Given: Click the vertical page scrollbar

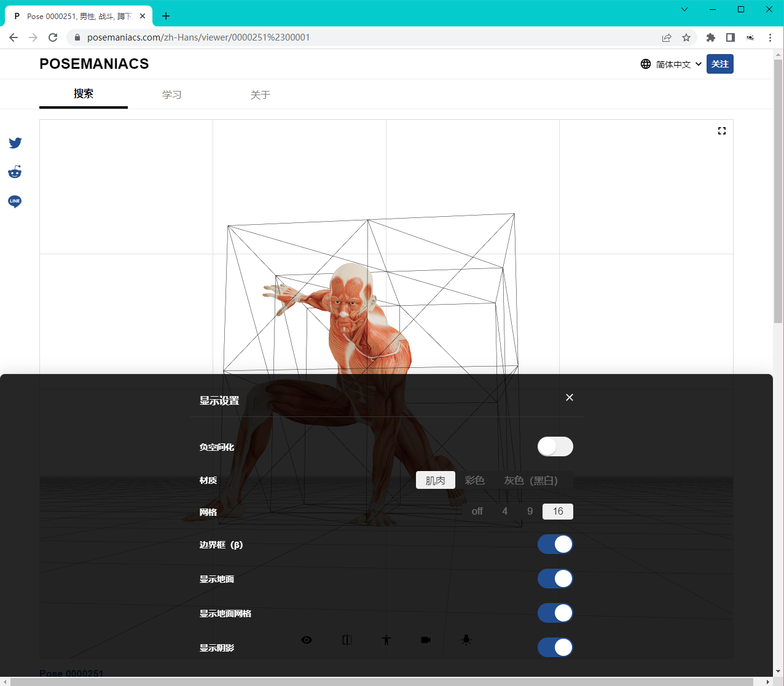Looking at the screenshot, I should tap(778, 191).
